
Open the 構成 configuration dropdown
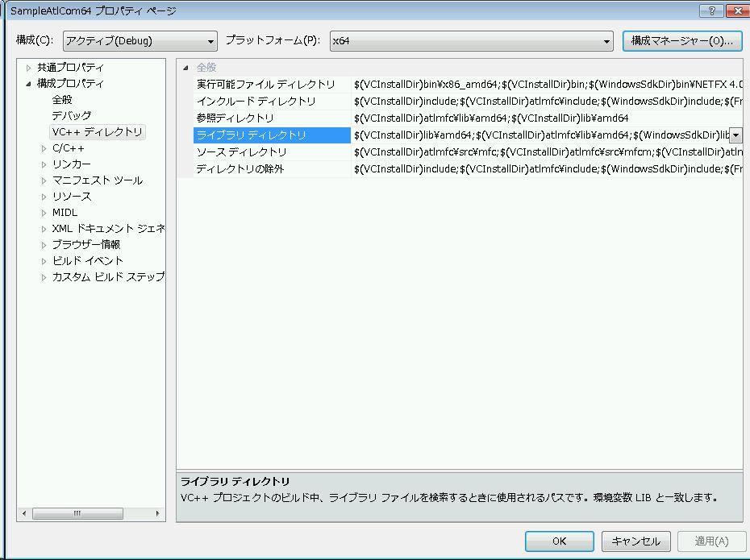[140, 41]
